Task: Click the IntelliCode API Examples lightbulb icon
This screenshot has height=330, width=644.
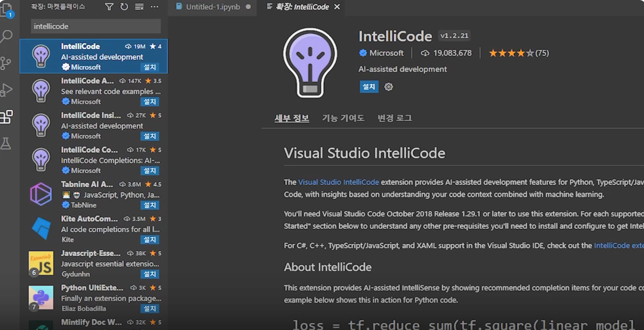Action: point(41,91)
